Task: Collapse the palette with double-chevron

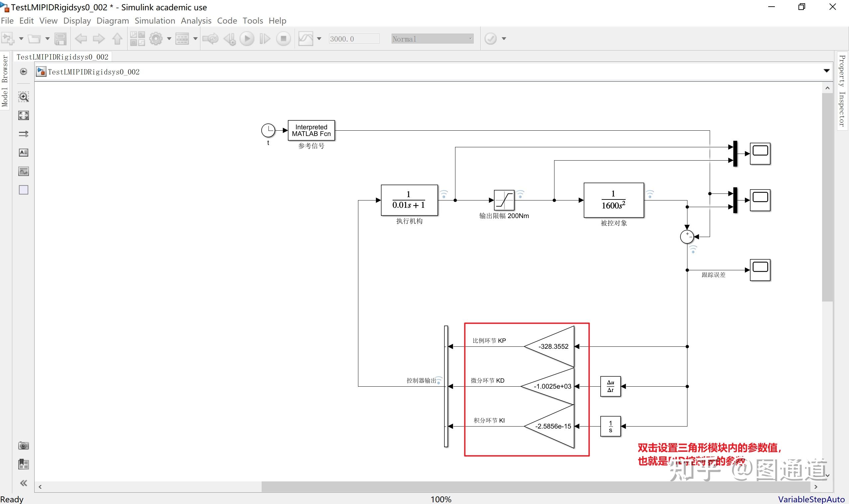Action: click(23, 483)
